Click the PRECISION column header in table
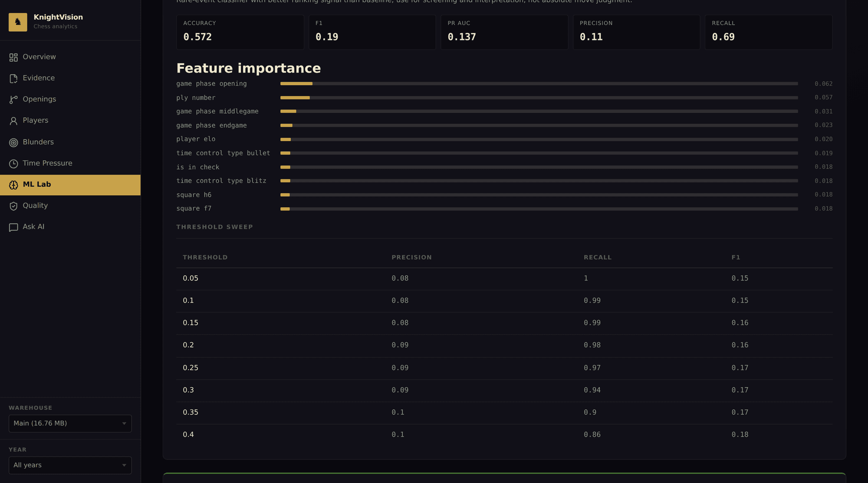The height and width of the screenshot is (483, 868). coord(412,258)
